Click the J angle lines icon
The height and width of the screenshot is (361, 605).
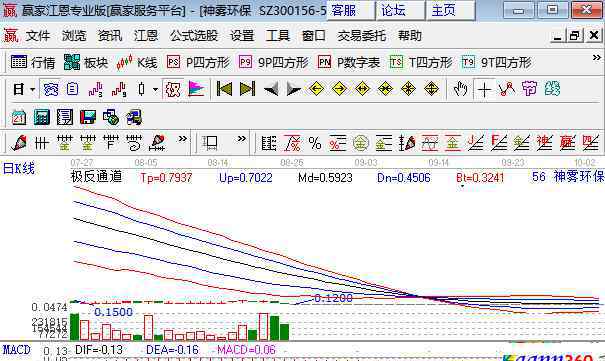475,143
